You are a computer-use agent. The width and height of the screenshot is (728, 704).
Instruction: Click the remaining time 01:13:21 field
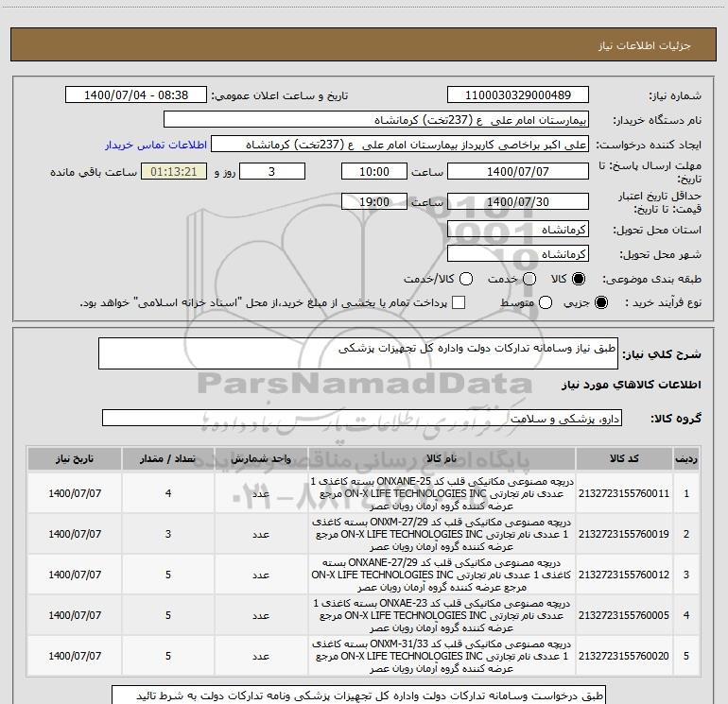click(174, 171)
